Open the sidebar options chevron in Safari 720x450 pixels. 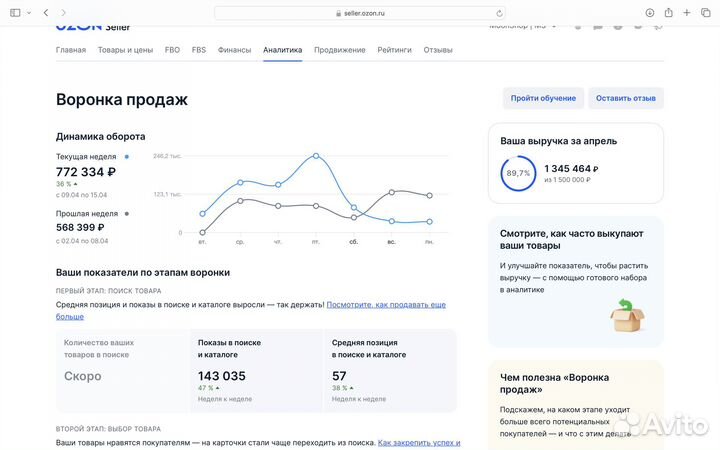click(x=29, y=13)
